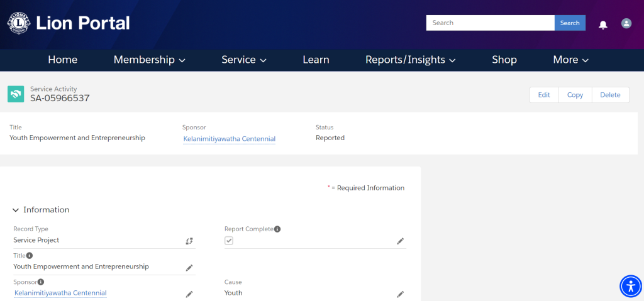Go to Home tab

coord(62,60)
